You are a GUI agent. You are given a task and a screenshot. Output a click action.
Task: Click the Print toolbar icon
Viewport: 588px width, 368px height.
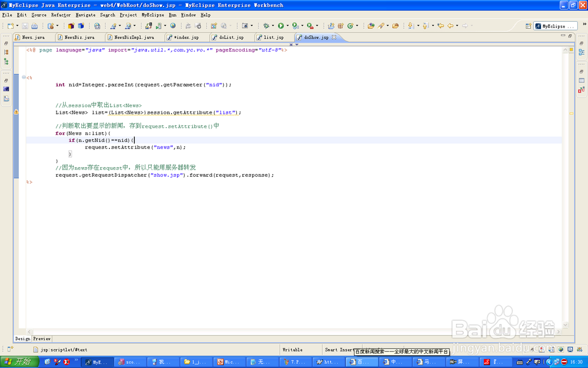coord(34,26)
